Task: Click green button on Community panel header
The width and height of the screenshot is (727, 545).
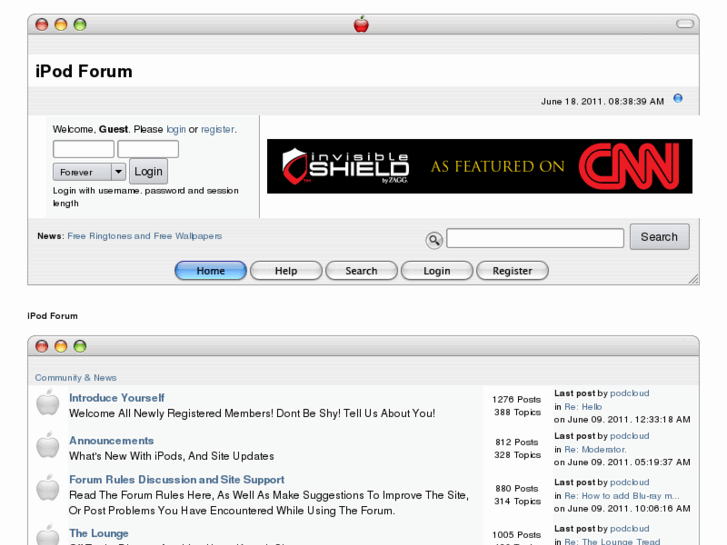Action: [x=80, y=346]
